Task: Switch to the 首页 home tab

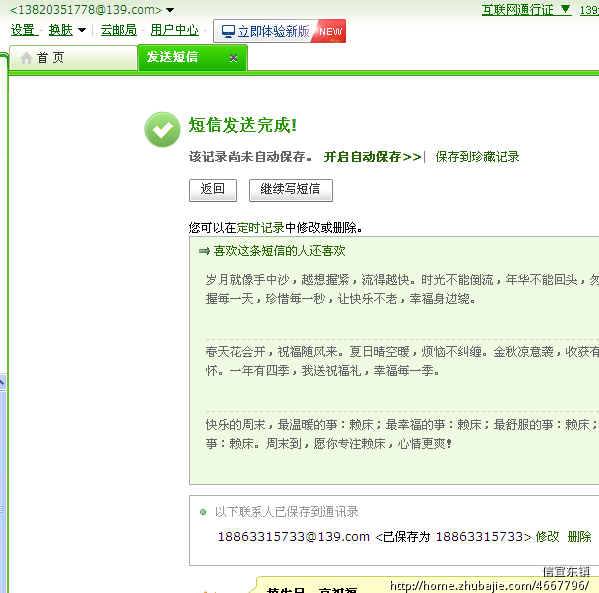Action: click(73, 58)
